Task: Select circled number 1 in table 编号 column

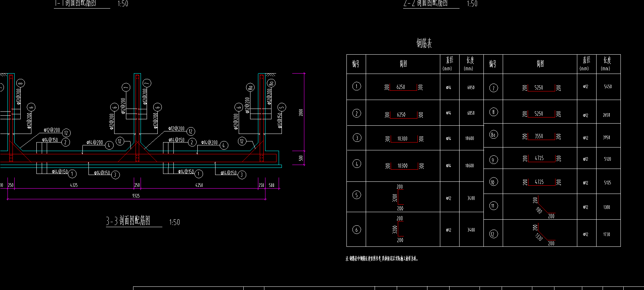Action: [356, 86]
